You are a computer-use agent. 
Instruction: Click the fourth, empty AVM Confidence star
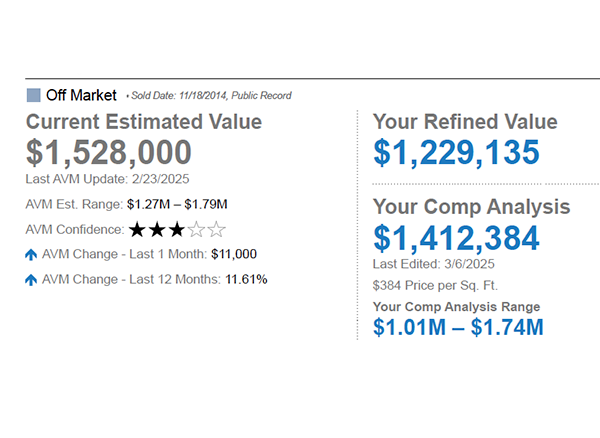(197, 230)
